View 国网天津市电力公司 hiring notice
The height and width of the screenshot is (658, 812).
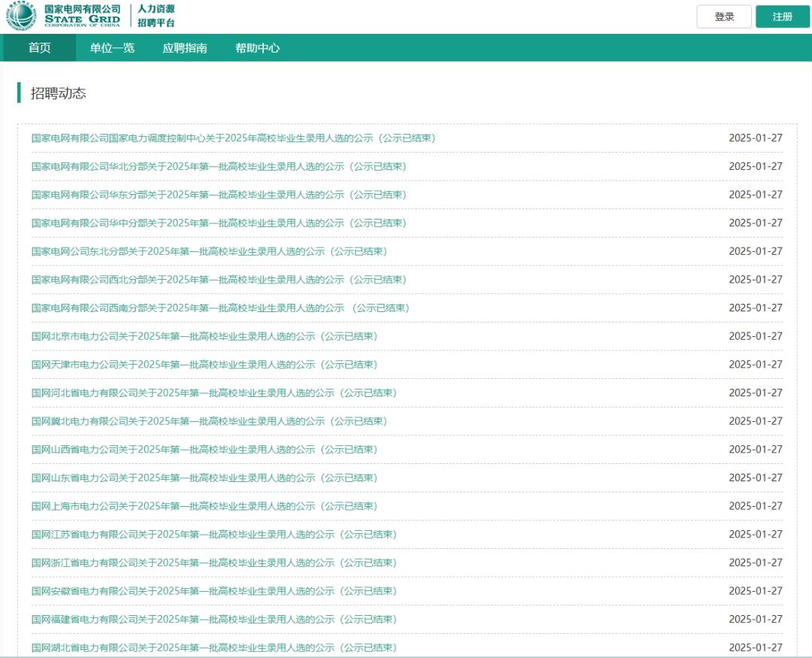point(205,365)
